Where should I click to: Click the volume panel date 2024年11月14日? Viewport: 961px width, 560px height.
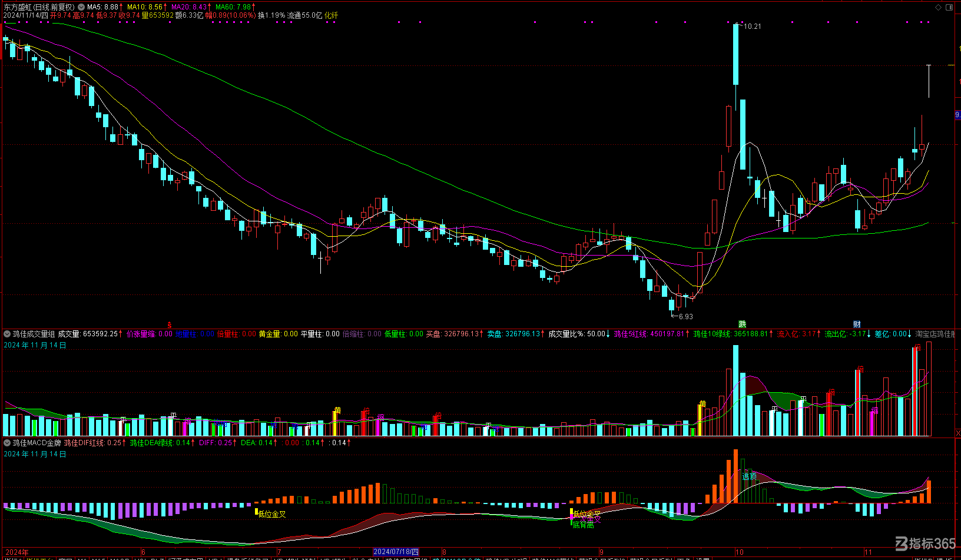pos(35,345)
